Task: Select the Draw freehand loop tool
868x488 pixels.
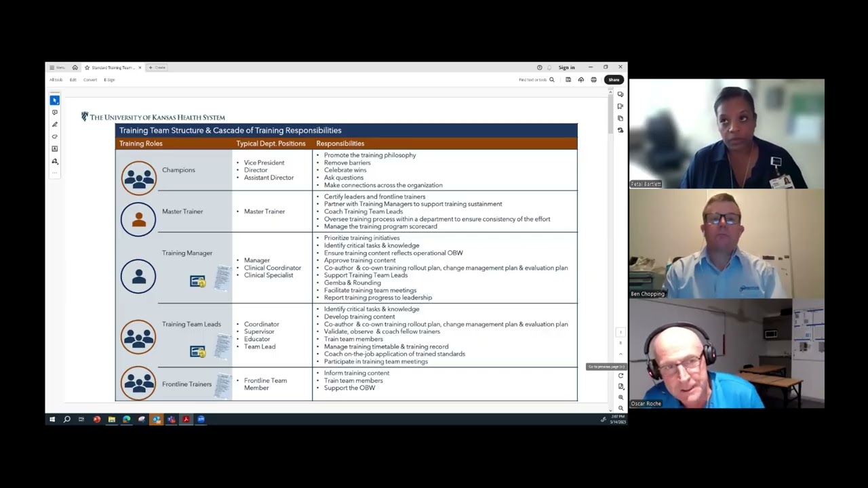Action: [55, 137]
